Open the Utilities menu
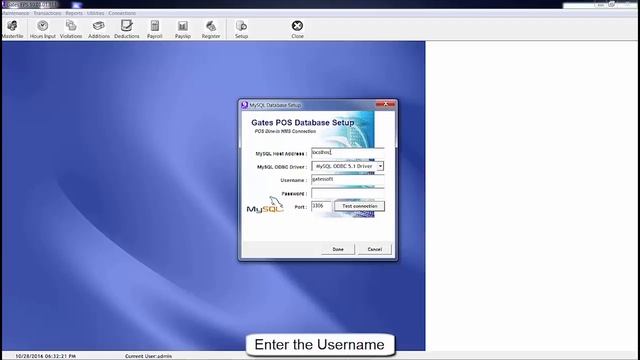This screenshot has height=360, width=640. pos(96,13)
